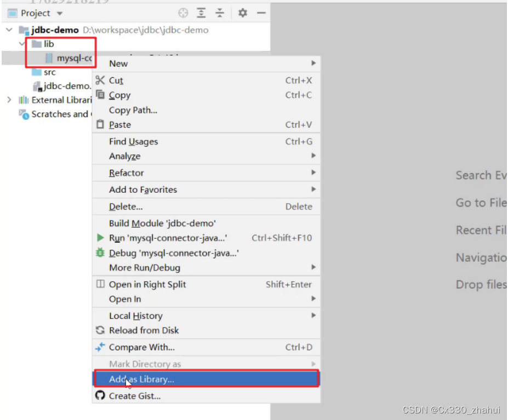This screenshot has height=420, width=508.
Task: Click the Collapse All icon in Project toolbar
Action: pyautogui.click(x=220, y=13)
